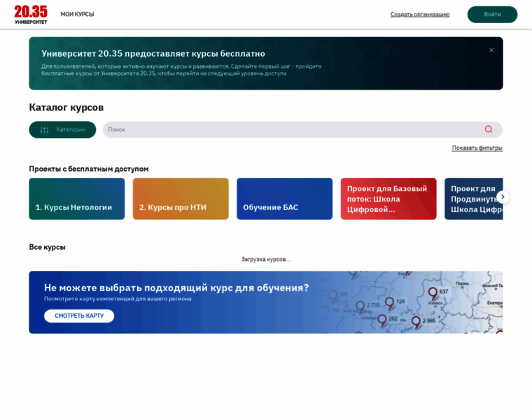
Task: Click the Войти button
Action: [492, 14]
